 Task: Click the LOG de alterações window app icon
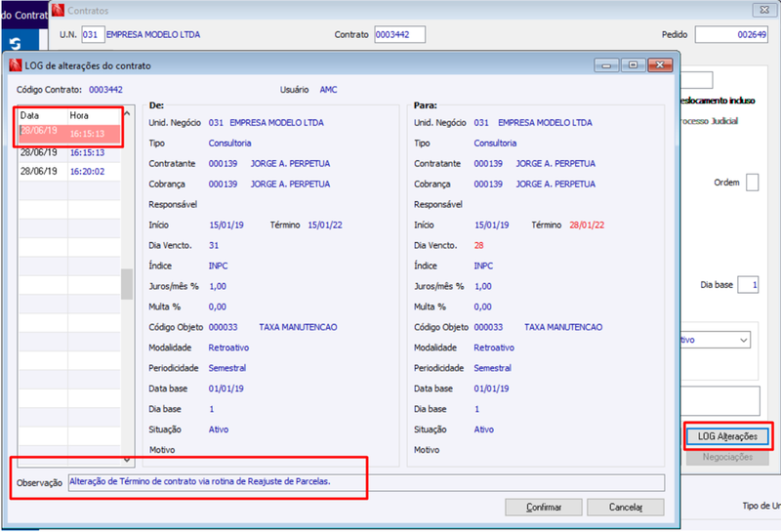(16, 65)
